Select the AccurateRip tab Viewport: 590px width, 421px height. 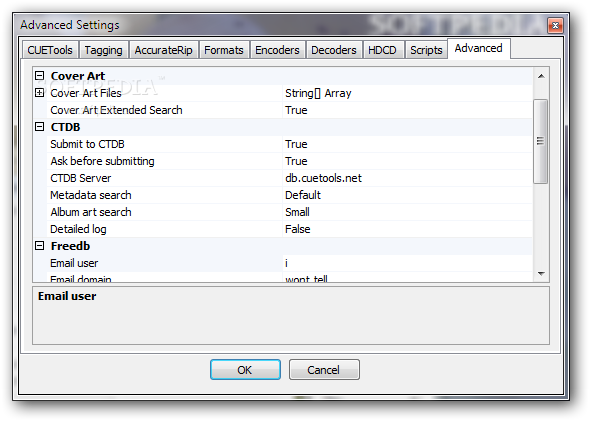coord(163,50)
